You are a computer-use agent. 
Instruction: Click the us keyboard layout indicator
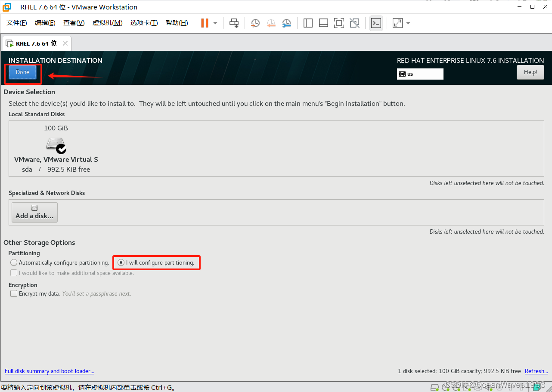(420, 74)
